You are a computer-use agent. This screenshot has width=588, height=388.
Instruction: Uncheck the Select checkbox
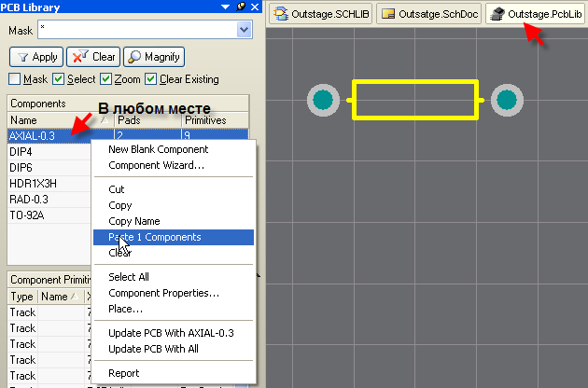click(x=58, y=79)
